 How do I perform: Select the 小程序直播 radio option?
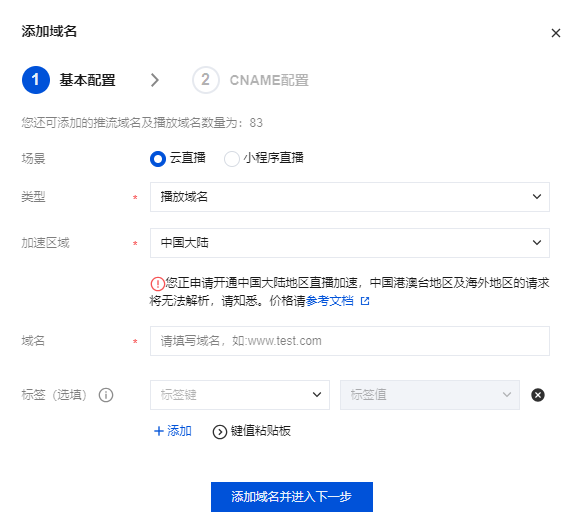tap(232, 159)
